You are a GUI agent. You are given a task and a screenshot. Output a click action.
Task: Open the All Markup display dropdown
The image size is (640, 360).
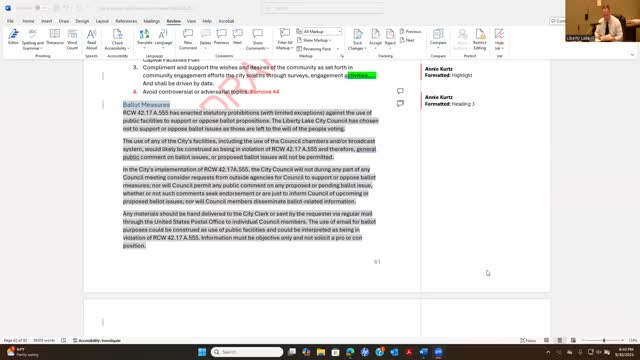tap(322, 31)
